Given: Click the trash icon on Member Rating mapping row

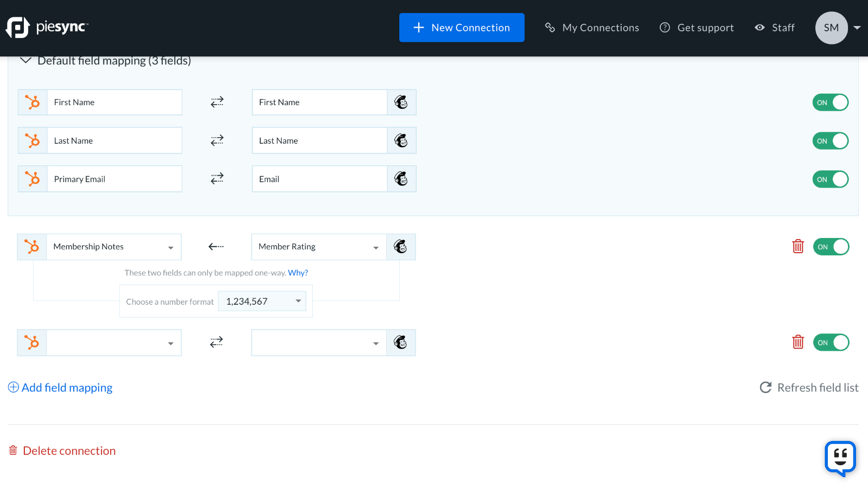Looking at the screenshot, I should pos(798,246).
